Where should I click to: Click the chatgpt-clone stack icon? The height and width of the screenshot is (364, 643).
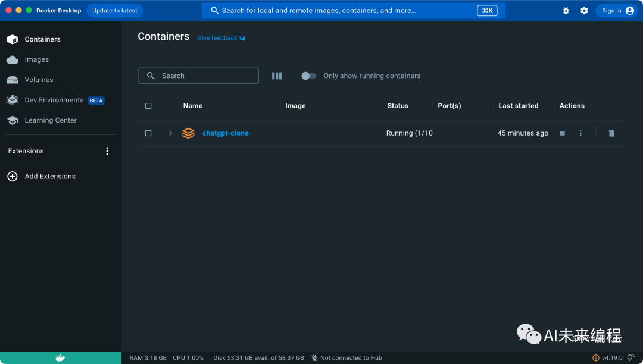click(x=188, y=133)
